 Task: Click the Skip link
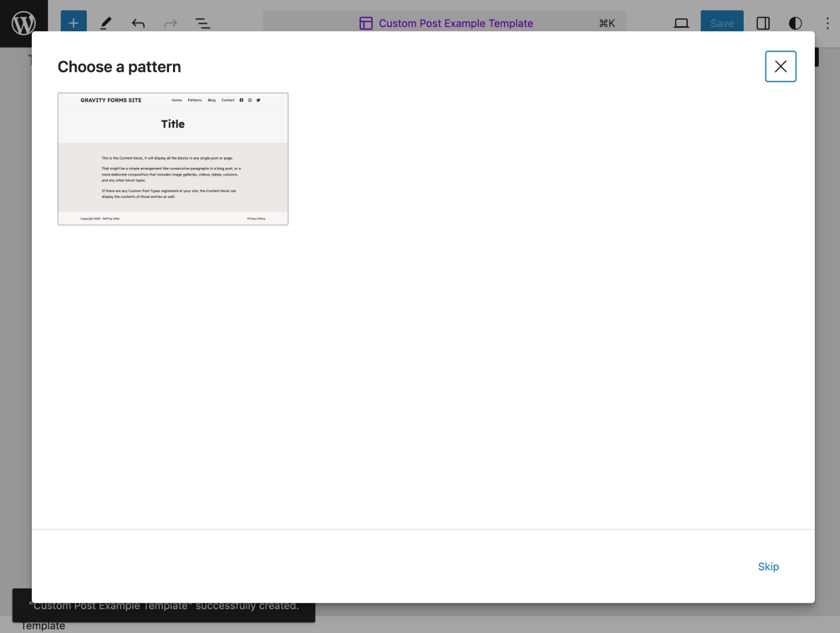point(768,566)
